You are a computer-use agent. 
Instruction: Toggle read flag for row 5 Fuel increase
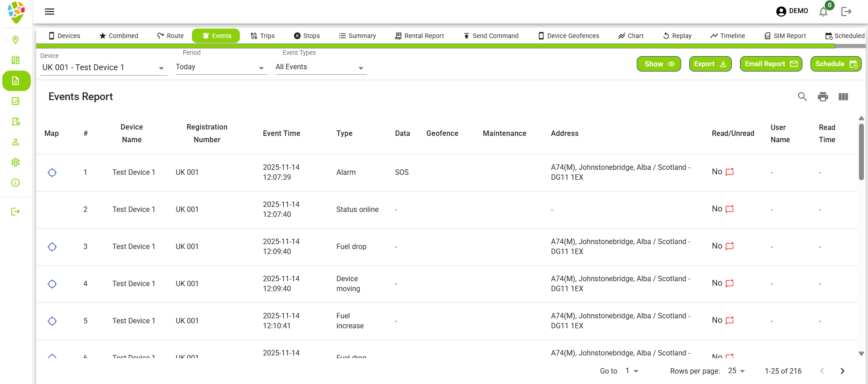coord(730,321)
